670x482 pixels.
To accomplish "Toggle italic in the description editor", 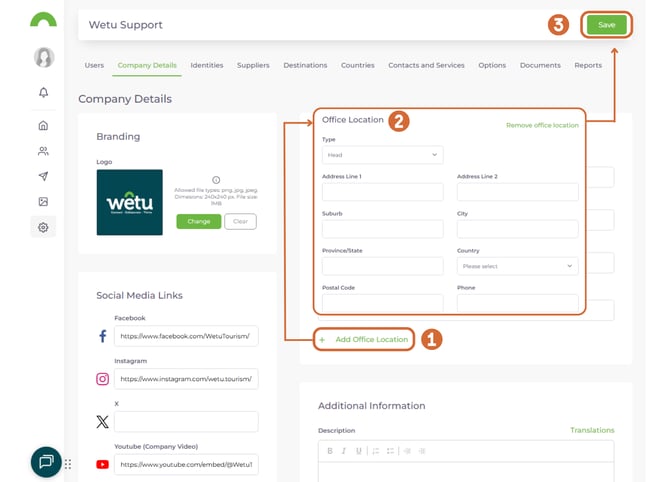I will tap(344, 451).
